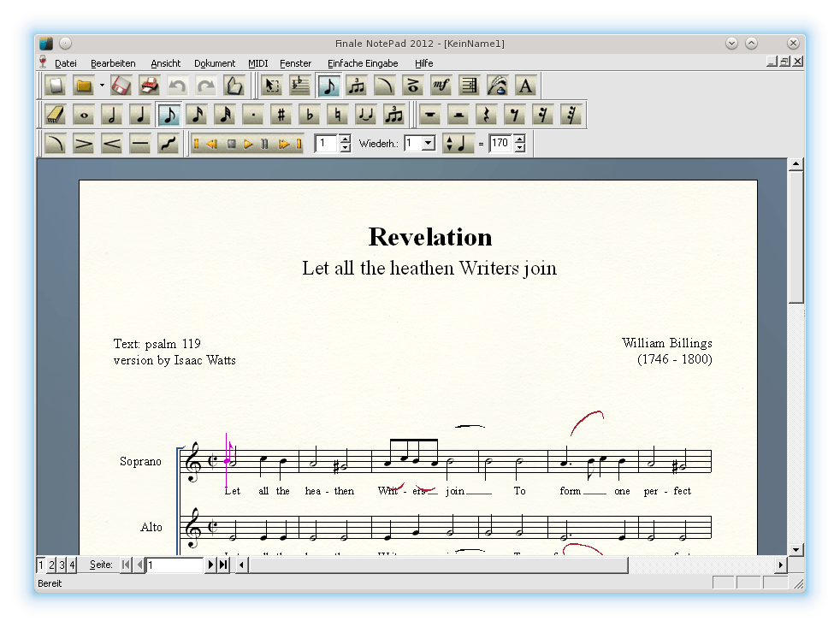The width and height of the screenshot is (840, 627).
Task: Open the Wiederh. repeat dropdown
Action: point(428,143)
